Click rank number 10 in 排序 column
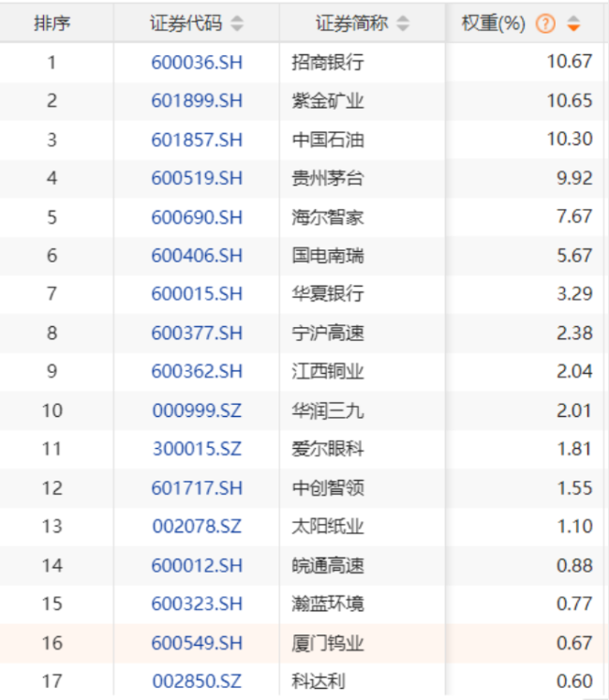 (x=52, y=410)
